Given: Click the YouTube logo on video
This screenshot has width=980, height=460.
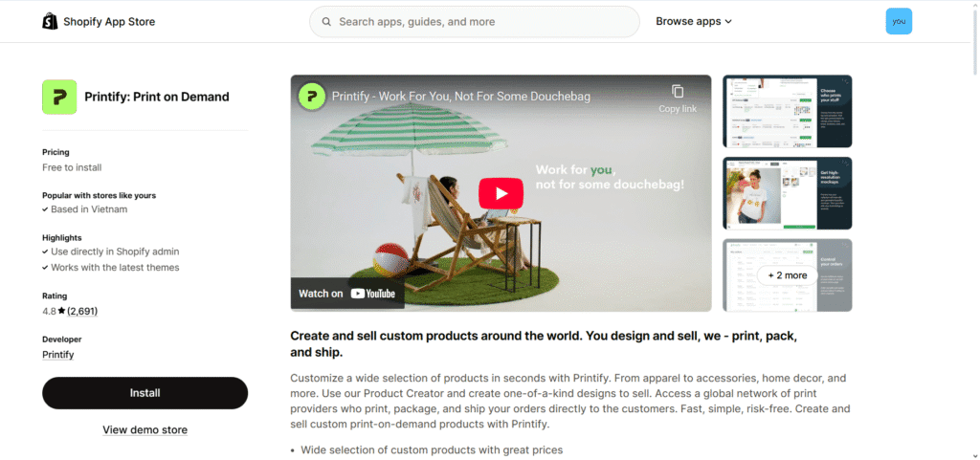Looking at the screenshot, I should (x=373, y=294).
